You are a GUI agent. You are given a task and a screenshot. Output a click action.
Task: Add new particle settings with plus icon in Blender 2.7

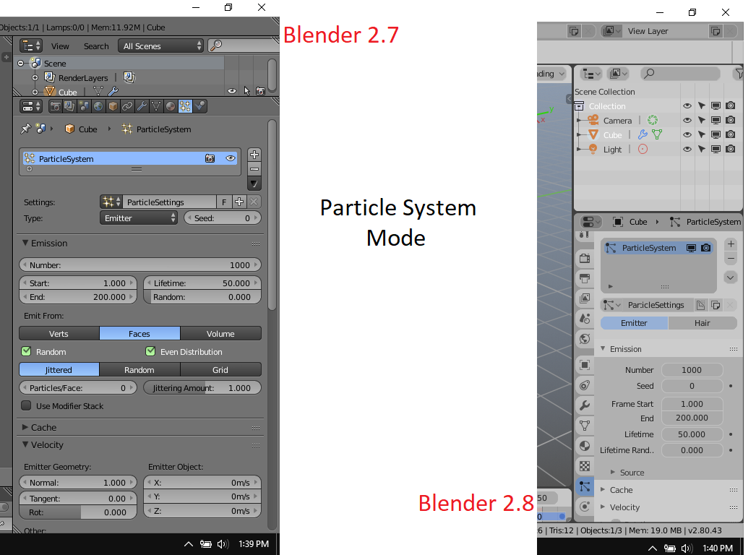pyautogui.click(x=239, y=202)
